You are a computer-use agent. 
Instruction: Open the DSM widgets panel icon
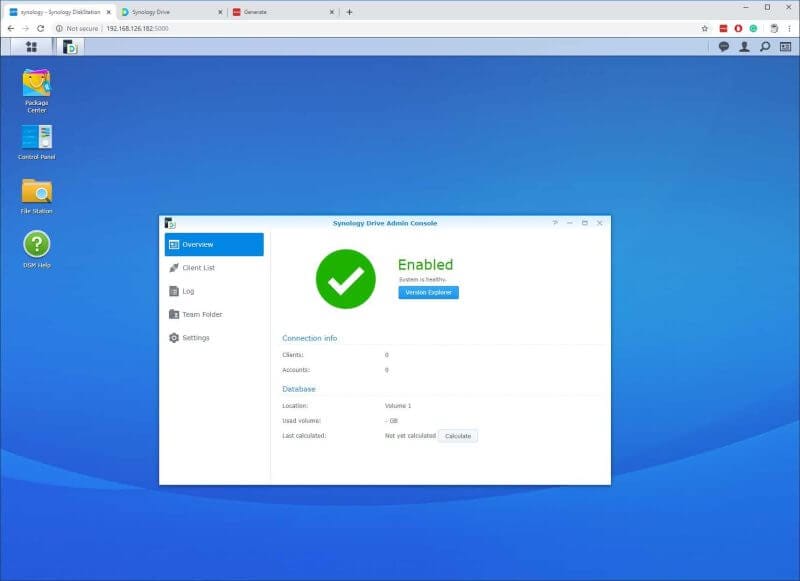click(785, 46)
